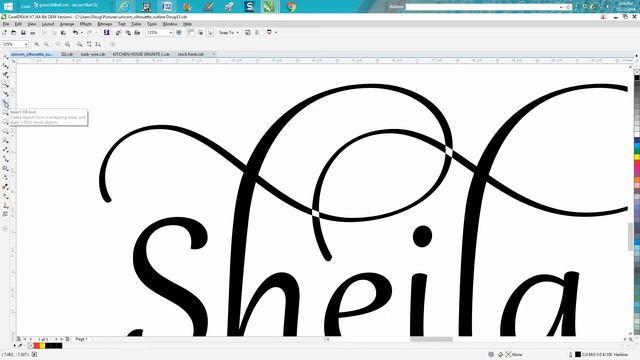The image size is (640, 360).
Task: Click Zoom to all objects icon
Action: 67,44
